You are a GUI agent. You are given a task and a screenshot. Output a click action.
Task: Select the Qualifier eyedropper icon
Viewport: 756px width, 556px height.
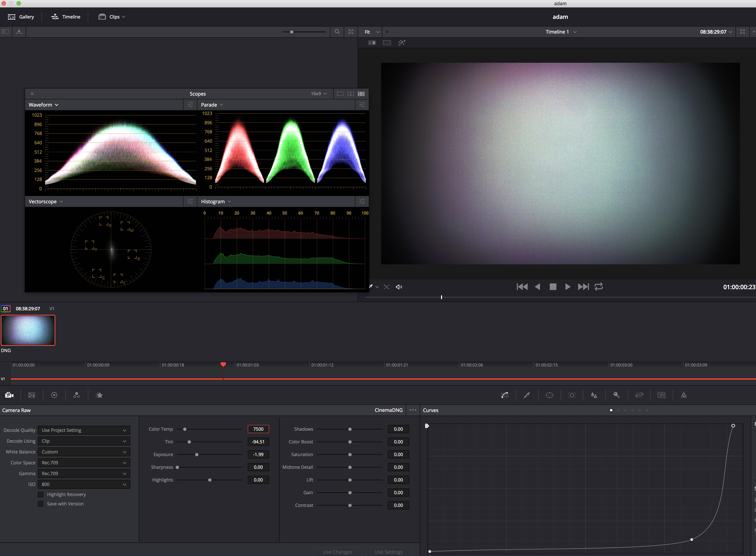coord(527,395)
